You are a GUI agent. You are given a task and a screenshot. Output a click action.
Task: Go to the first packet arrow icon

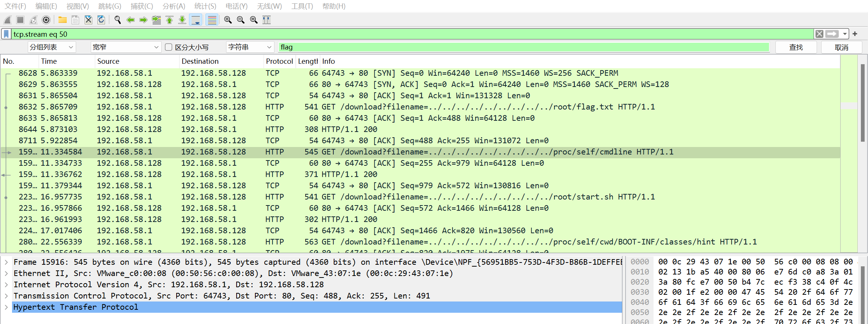(169, 20)
